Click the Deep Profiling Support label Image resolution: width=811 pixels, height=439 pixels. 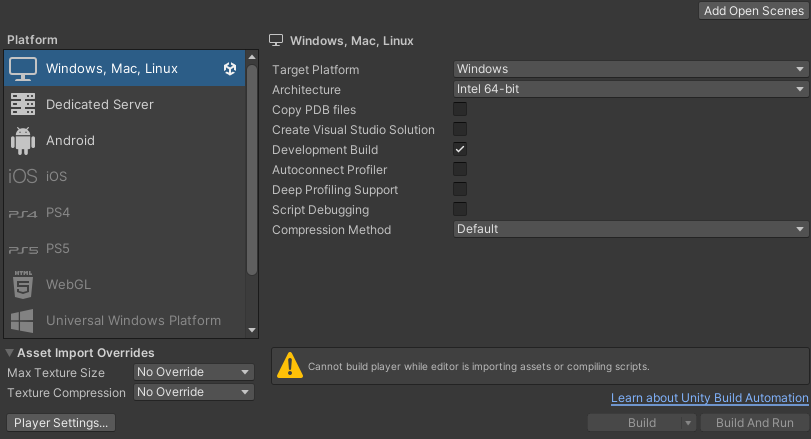(x=335, y=190)
